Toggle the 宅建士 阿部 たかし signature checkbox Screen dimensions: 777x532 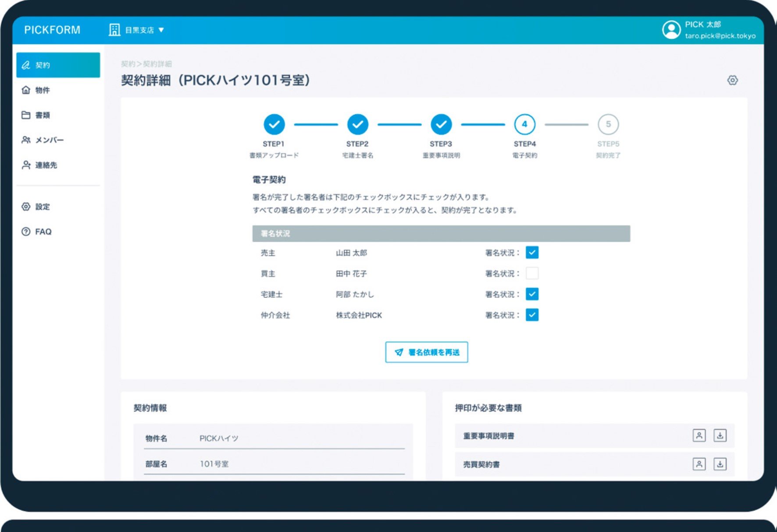532,294
